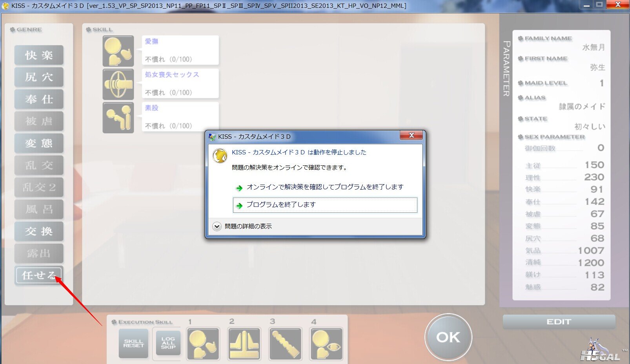Click the EDIT button under the parameters
The height and width of the screenshot is (364, 630).
tap(559, 322)
